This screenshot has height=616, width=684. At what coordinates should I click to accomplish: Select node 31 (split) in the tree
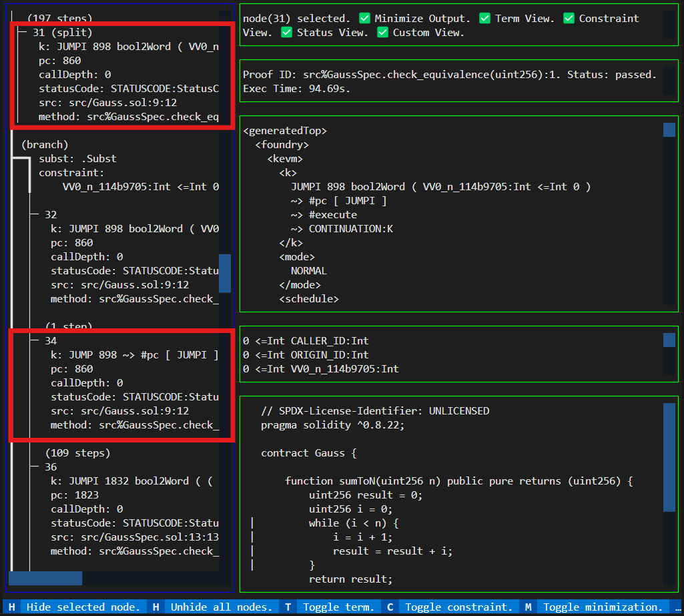[x=62, y=32]
